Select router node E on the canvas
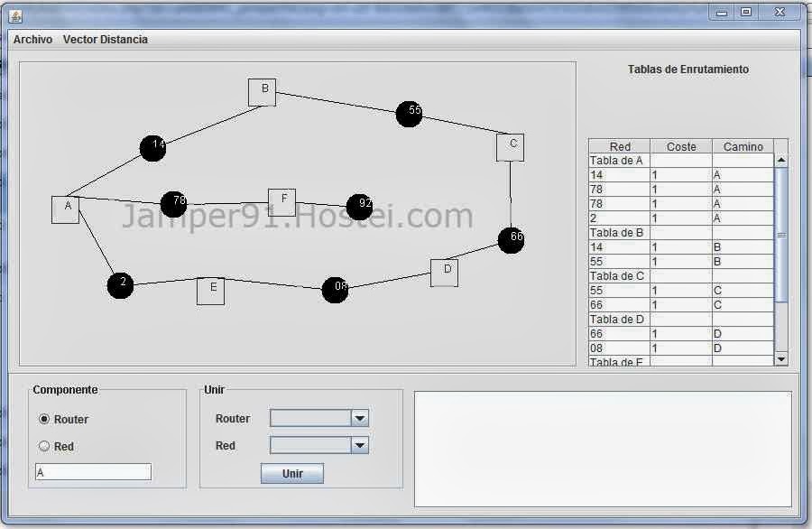 click(x=210, y=291)
